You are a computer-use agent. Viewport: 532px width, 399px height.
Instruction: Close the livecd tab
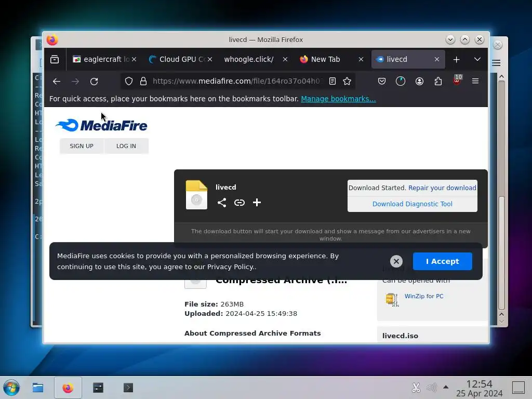coord(437,59)
